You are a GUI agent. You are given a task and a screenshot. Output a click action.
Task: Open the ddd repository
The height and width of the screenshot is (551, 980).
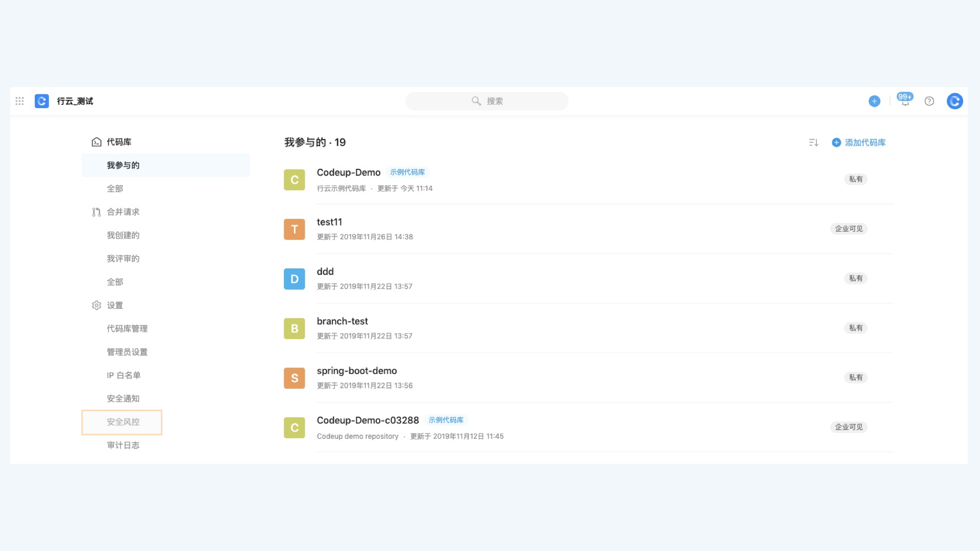click(325, 271)
